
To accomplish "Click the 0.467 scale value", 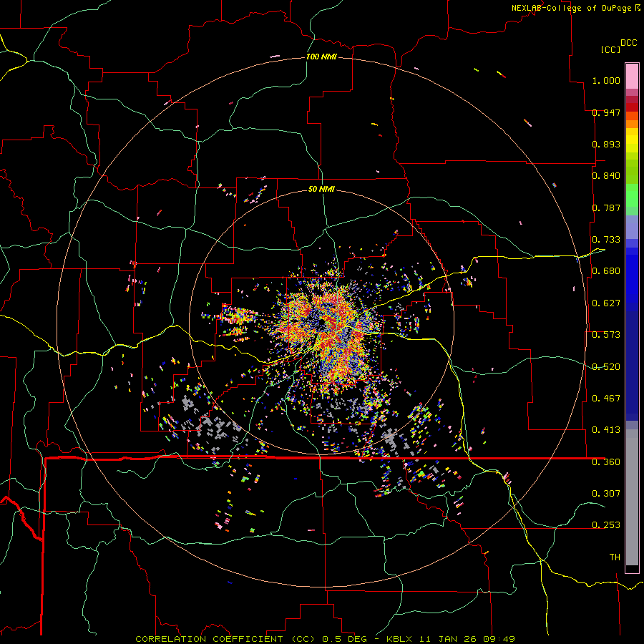I will point(606,399).
